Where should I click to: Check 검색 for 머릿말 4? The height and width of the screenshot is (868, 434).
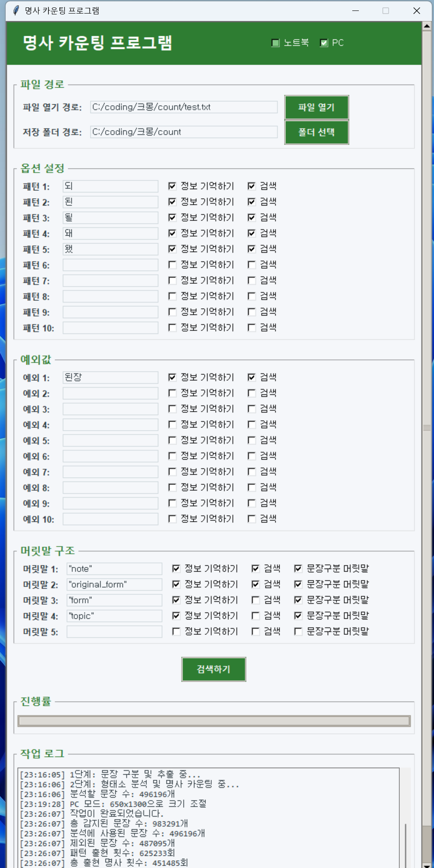tap(255, 616)
